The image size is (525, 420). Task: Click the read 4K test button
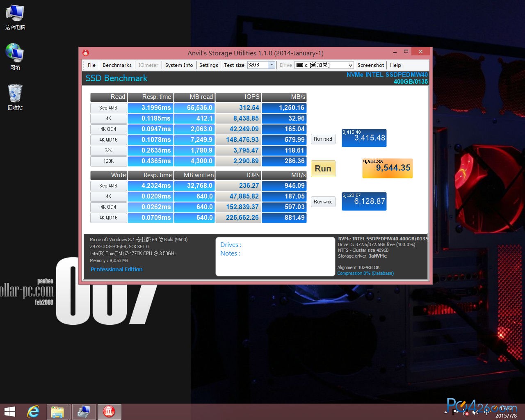pos(108,119)
